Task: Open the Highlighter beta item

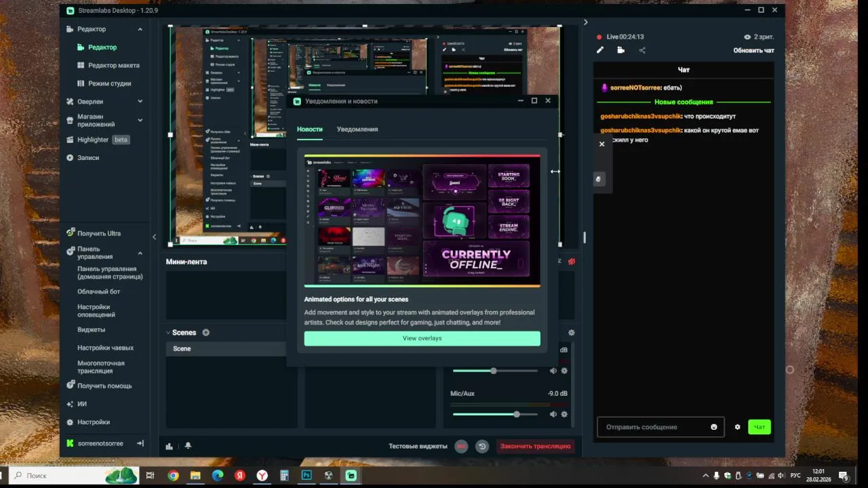Action: [x=98, y=140]
